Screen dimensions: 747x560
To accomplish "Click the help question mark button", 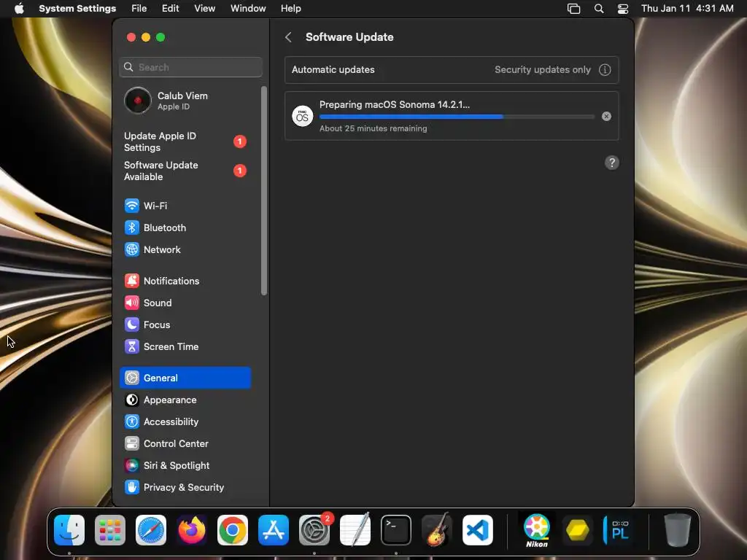I will click(612, 163).
